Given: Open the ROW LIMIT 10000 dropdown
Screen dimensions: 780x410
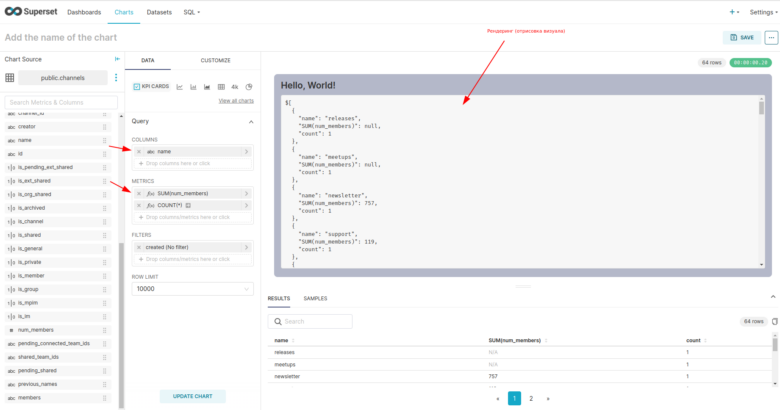Looking at the screenshot, I should point(193,289).
